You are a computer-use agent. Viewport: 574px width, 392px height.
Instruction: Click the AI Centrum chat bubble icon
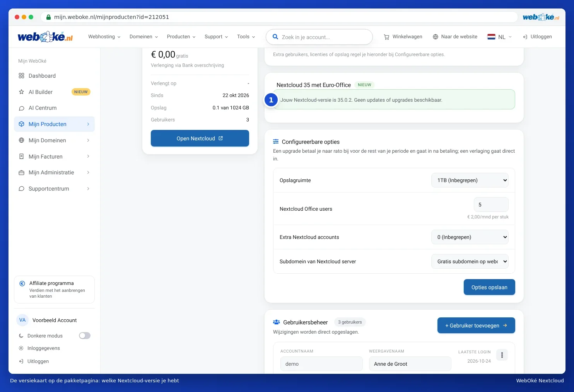point(22,108)
